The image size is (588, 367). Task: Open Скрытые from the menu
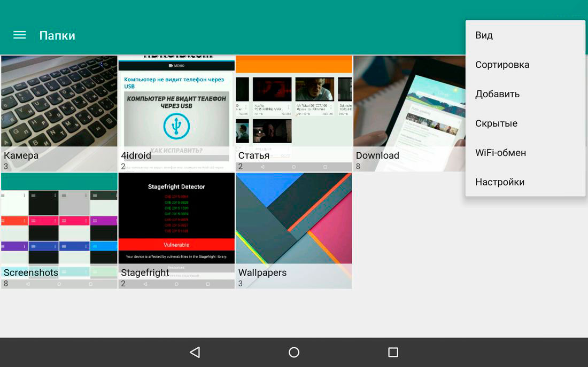coord(525,123)
